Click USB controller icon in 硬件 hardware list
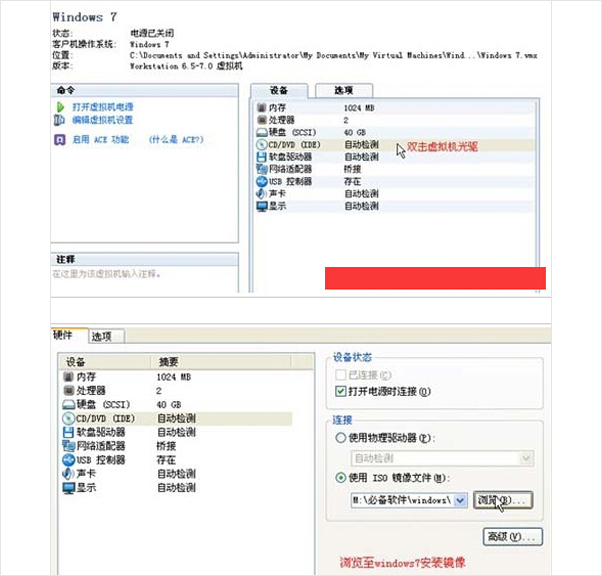This screenshot has width=602, height=576. tap(68, 460)
